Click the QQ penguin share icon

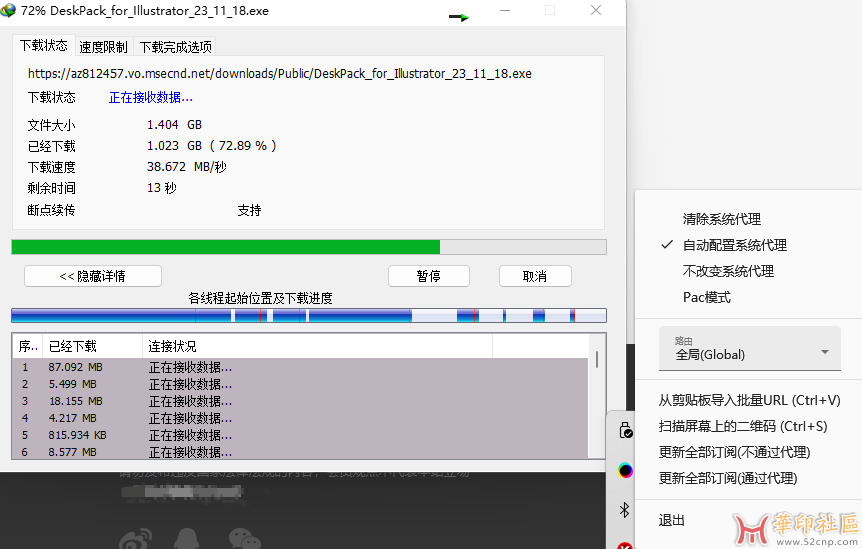pyautogui.click(x=189, y=539)
